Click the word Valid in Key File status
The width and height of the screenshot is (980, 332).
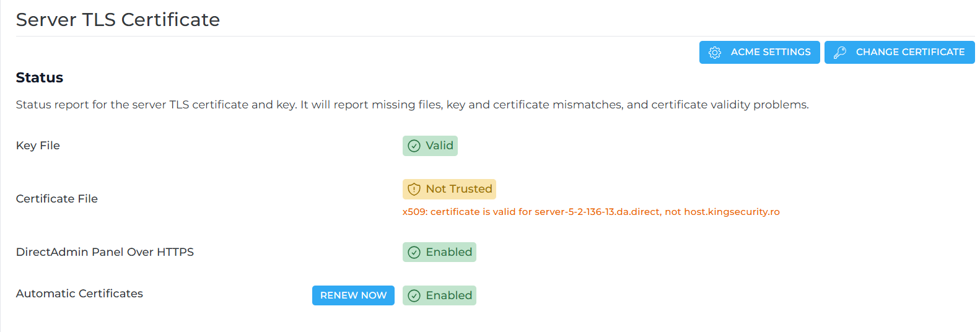click(439, 146)
